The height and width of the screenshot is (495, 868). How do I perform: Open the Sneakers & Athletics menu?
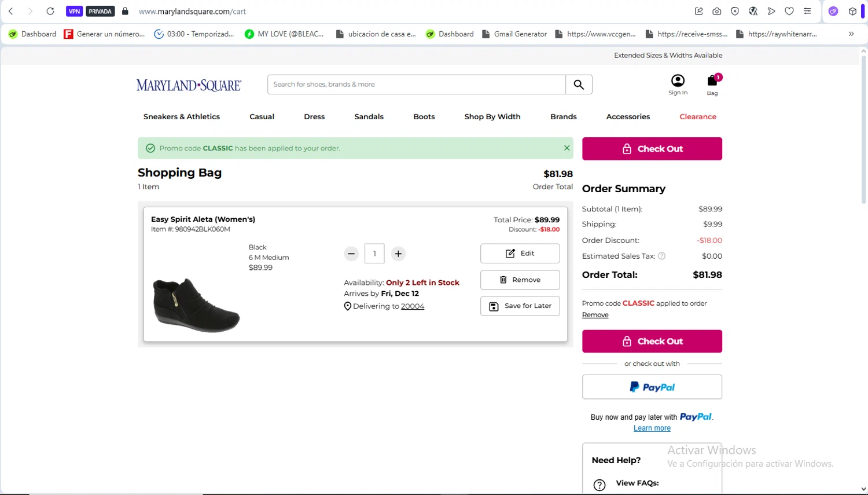[182, 116]
